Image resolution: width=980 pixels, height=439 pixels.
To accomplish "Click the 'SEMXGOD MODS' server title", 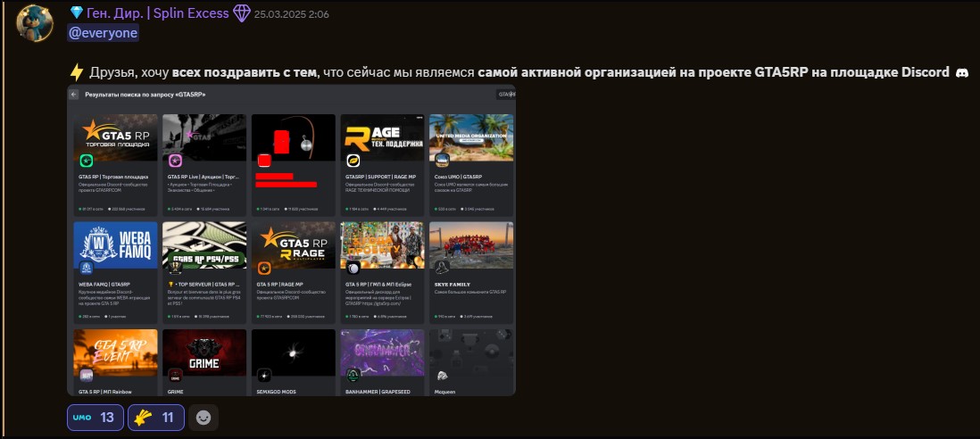I will (277, 393).
